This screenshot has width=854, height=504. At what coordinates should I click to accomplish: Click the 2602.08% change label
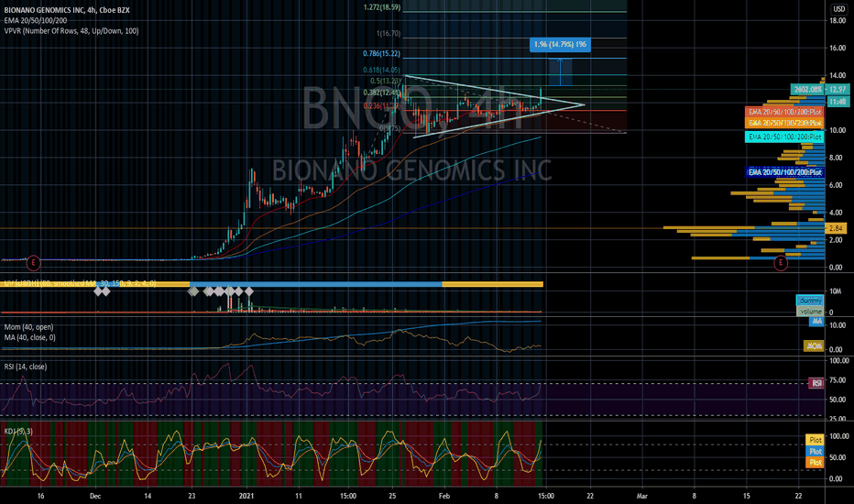coord(807,90)
